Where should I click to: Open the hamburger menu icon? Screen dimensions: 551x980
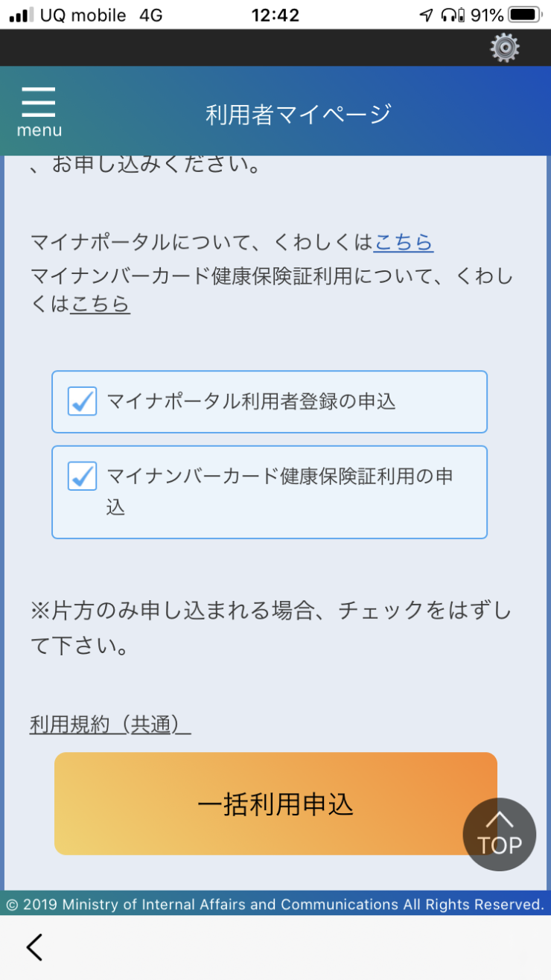point(39,112)
